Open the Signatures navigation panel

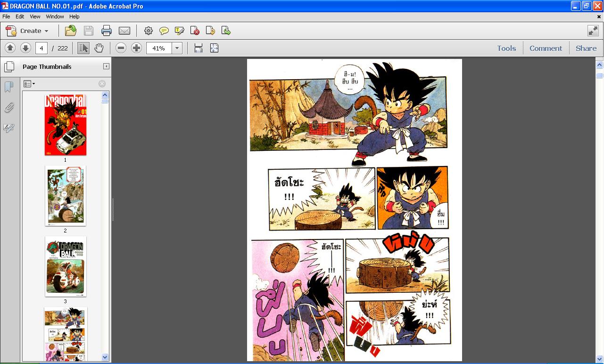click(x=8, y=128)
